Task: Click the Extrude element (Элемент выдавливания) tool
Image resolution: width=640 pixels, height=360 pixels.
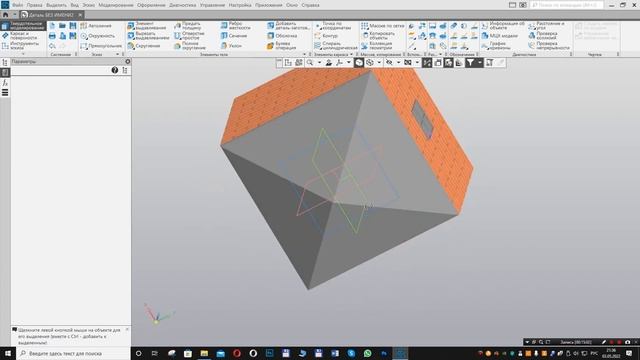Action: (x=147, y=26)
